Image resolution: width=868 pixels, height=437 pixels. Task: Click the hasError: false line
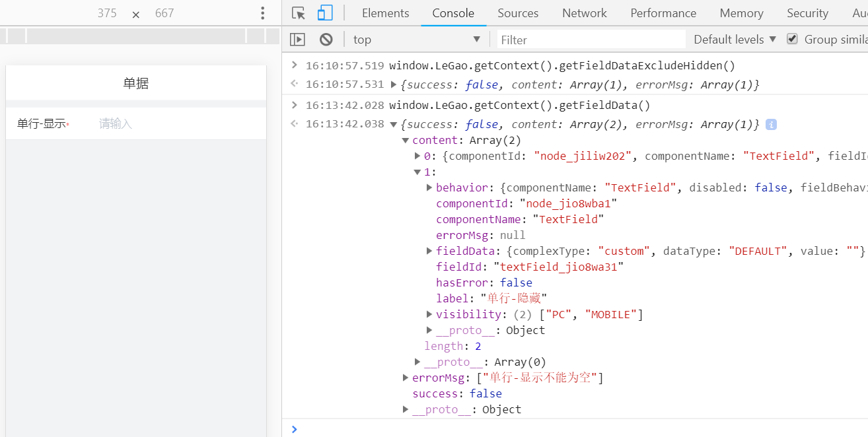pos(484,283)
